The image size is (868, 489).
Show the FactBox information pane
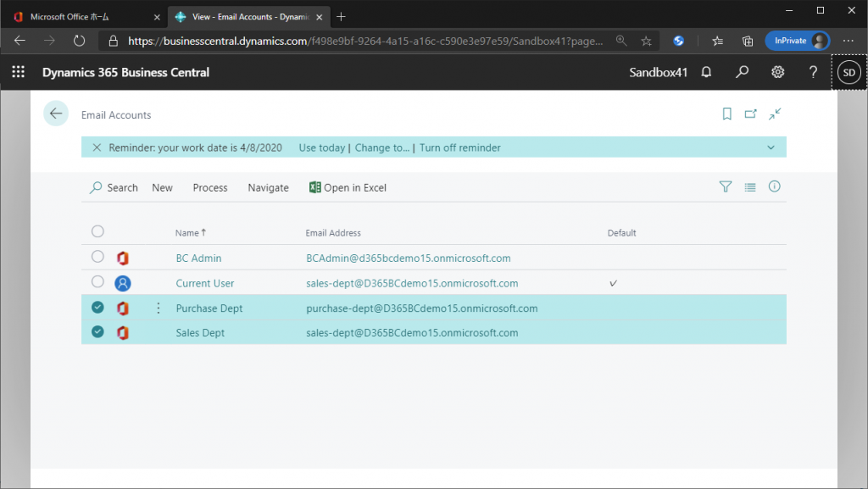[x=775, y=186]
